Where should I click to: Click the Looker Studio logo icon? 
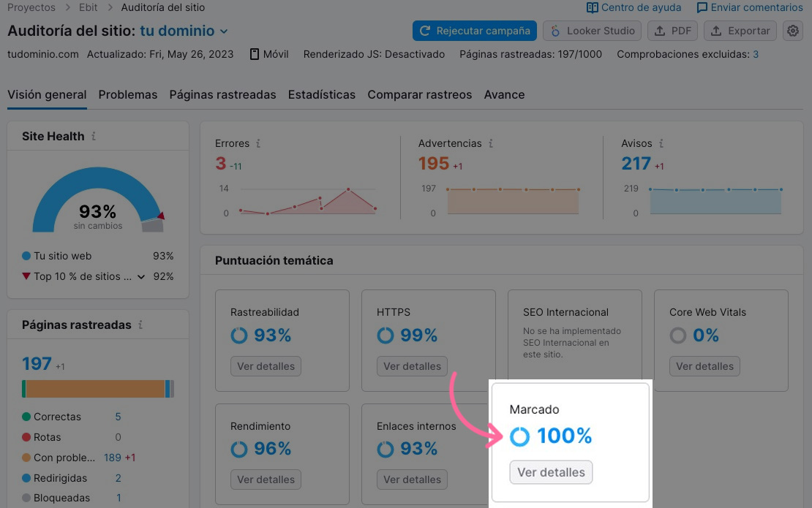tap(556, 31)
